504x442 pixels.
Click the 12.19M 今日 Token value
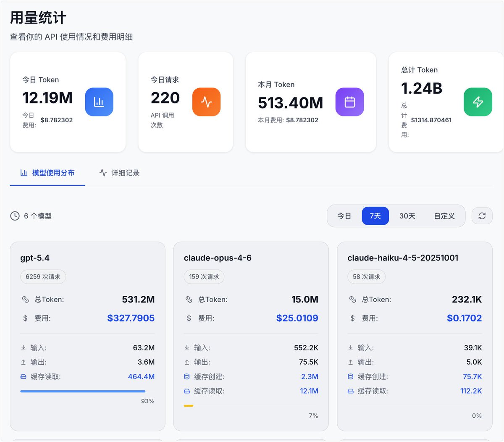pos(47,98)
